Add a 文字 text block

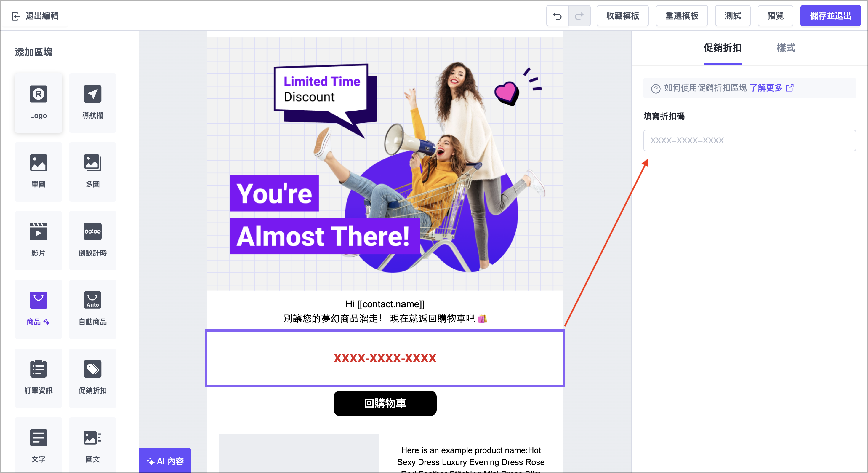pos(39,445)
